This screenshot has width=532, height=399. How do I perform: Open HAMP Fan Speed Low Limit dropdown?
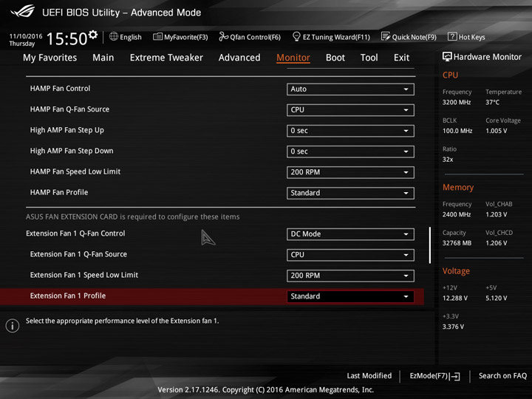(350, 172)
